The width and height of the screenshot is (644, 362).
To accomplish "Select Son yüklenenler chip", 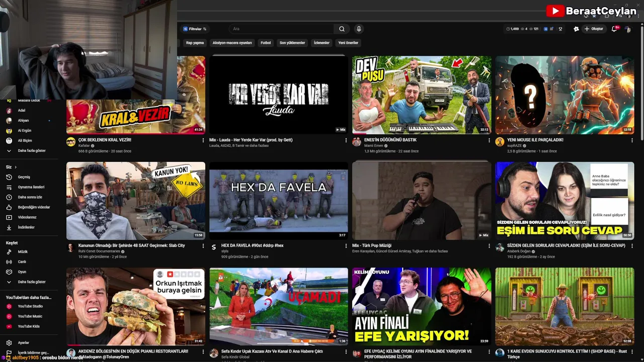I will pos(292,43).
